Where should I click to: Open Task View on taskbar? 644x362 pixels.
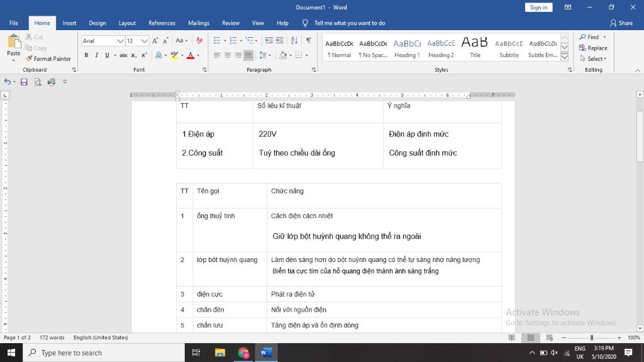click(196, 353)
